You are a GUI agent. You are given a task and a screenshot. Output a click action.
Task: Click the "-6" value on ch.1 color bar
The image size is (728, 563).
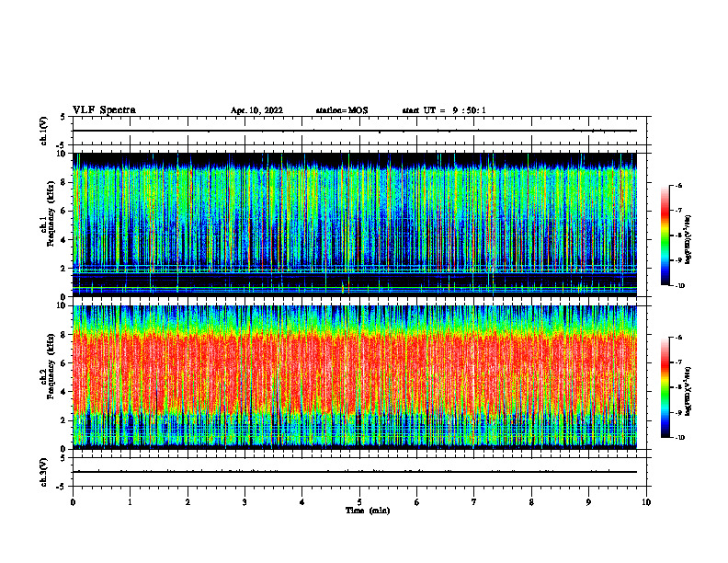pyautogui.click(x=678, y=185)
